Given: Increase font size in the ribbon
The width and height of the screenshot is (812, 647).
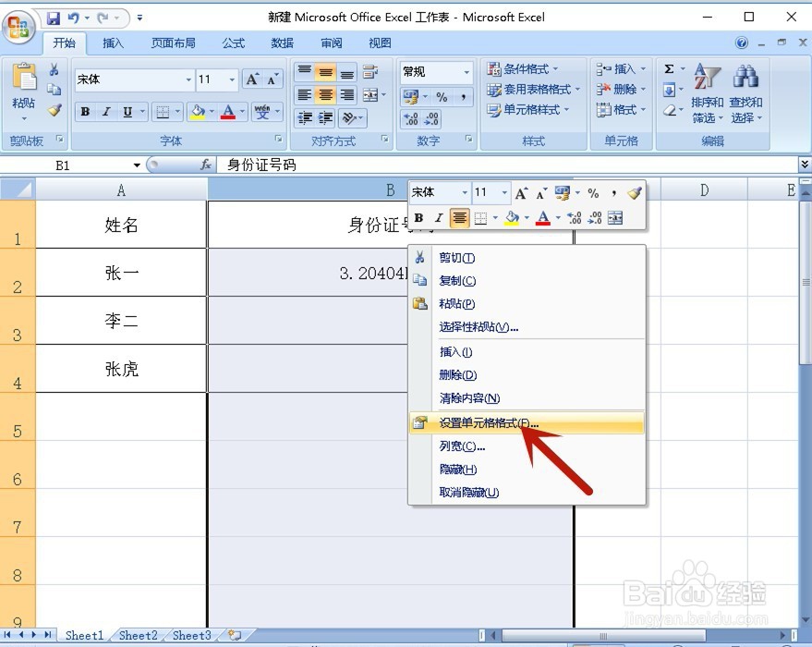Looking at the screenshot, I should pos(252,79).
